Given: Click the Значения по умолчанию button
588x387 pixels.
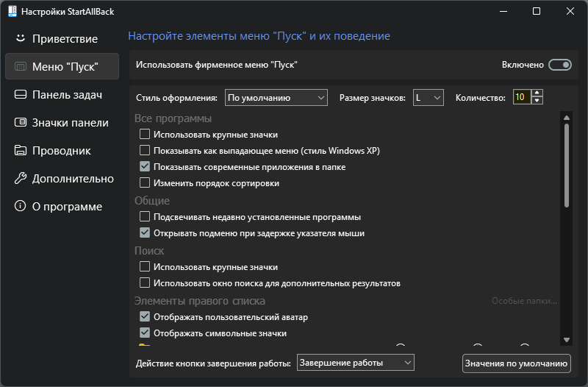Looking at the screenshot, I should (x=517, y=363).
